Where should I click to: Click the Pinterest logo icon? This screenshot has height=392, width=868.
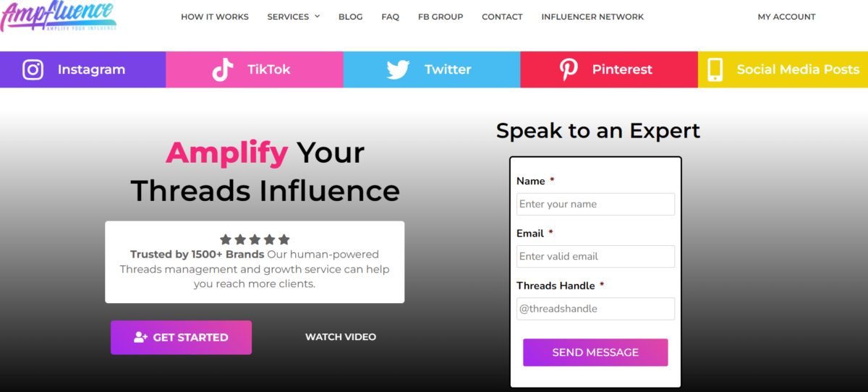569,69
